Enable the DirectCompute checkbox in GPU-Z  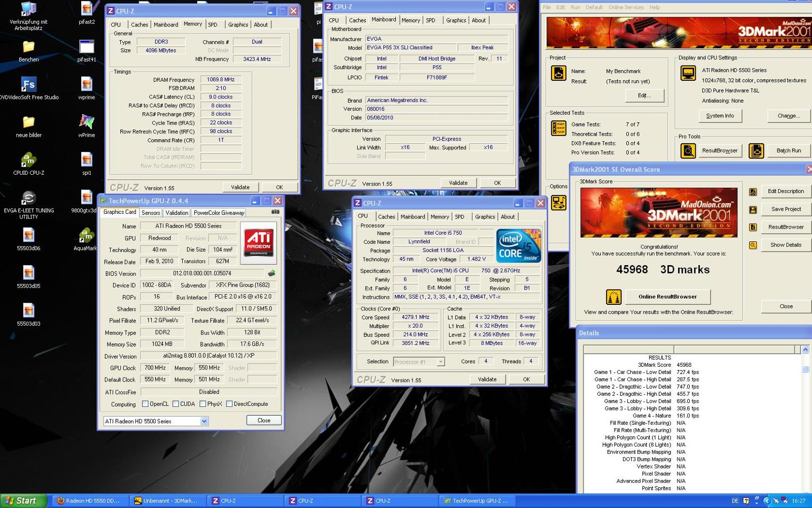pyautogui.click(x=229, y=404)
